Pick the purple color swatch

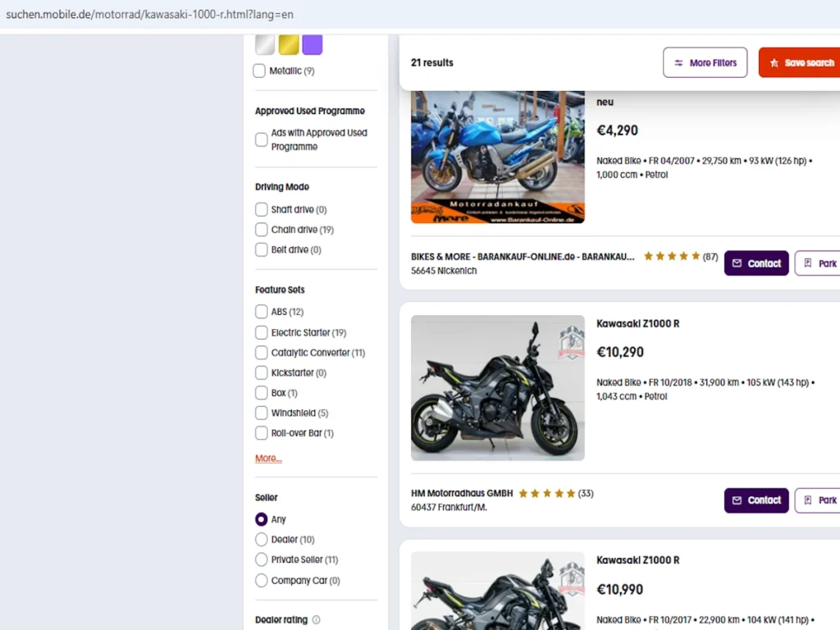pyautogui.click(x=313, y=44)
